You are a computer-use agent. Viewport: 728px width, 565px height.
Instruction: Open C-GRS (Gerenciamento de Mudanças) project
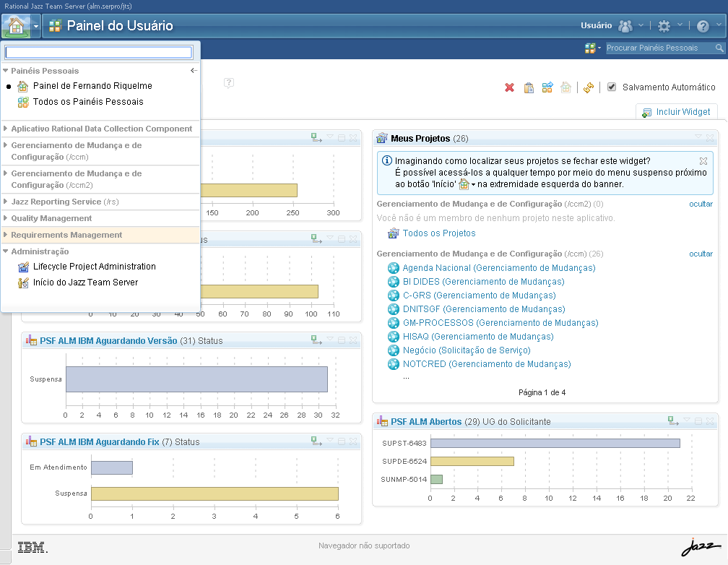click(479, 296)
